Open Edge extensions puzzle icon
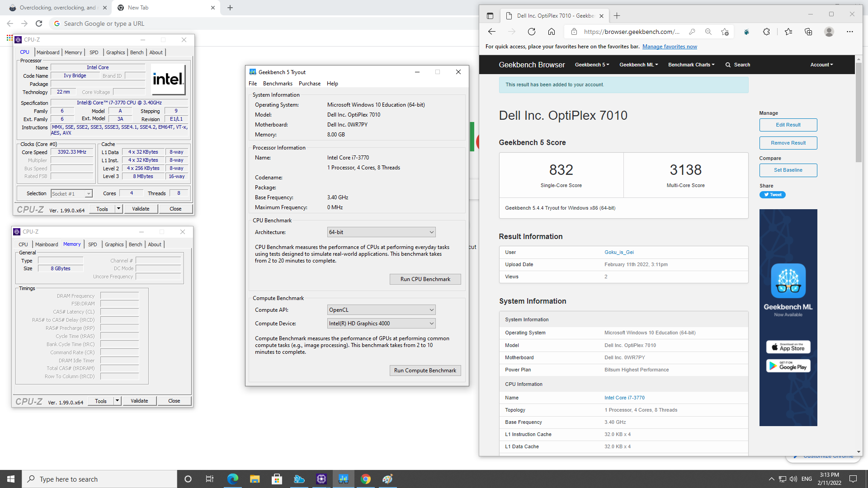Image resolution: width=868 pixels, height=488 pixels. 766,32
